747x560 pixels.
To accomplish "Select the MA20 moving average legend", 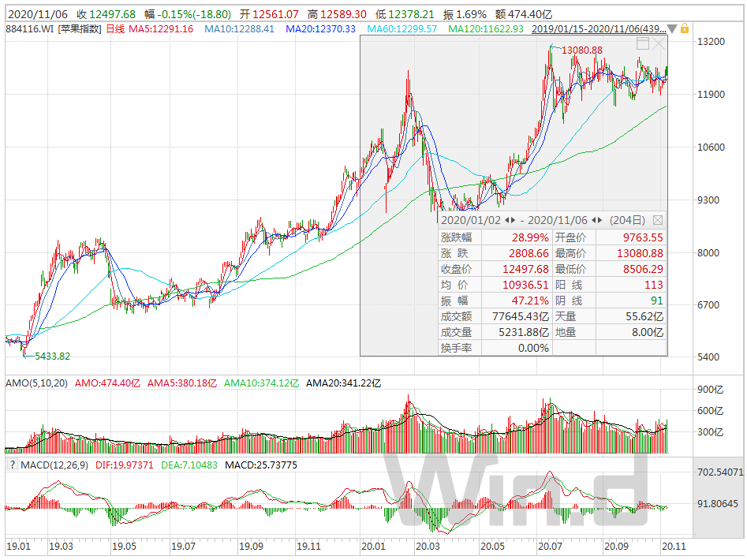I will click(x=320, y=29).
